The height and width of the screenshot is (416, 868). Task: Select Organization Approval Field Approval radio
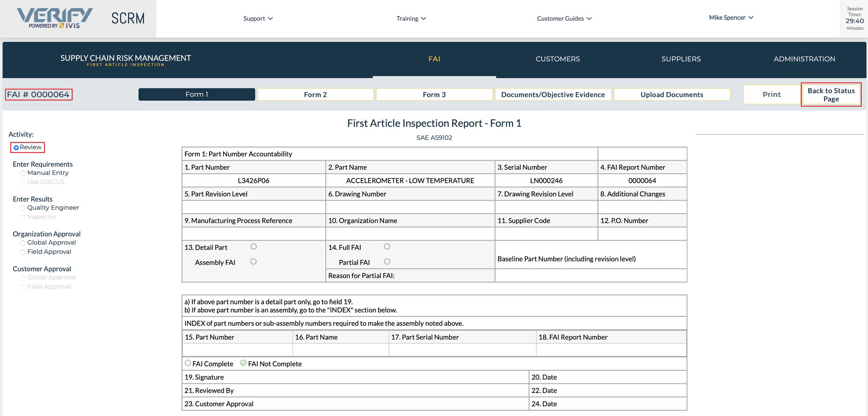23,252
